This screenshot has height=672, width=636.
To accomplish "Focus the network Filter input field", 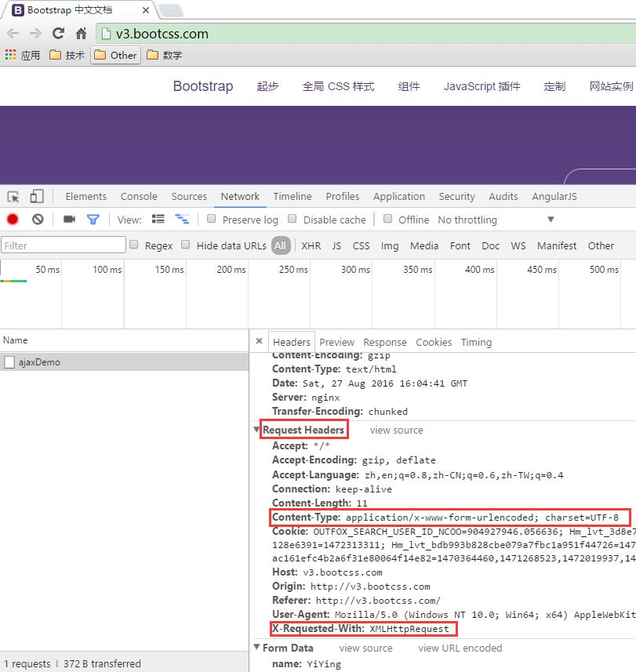I will click(x=63, y=245).
